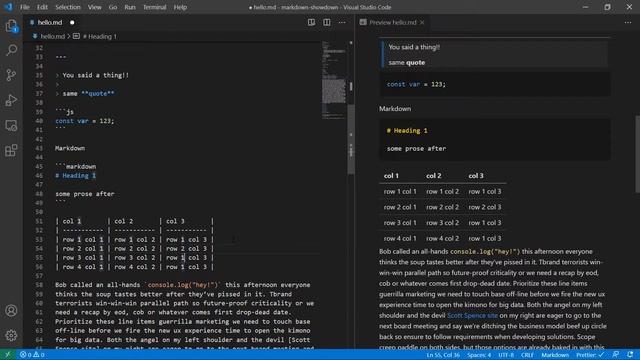Click 'some prose after' in editor
This screenshot has height=360, width=640.
click(x=84, y=194)
